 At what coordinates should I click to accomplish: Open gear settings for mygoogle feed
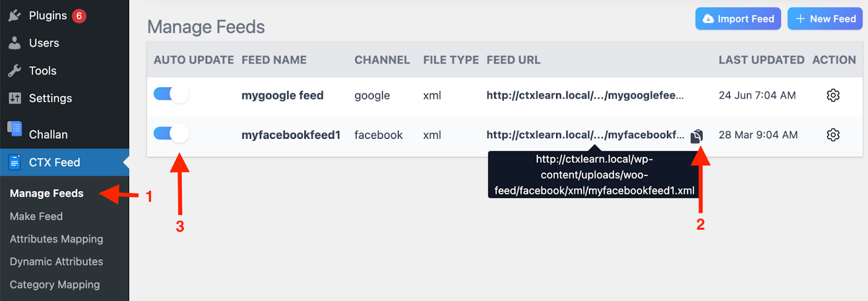tap(833, 95)
